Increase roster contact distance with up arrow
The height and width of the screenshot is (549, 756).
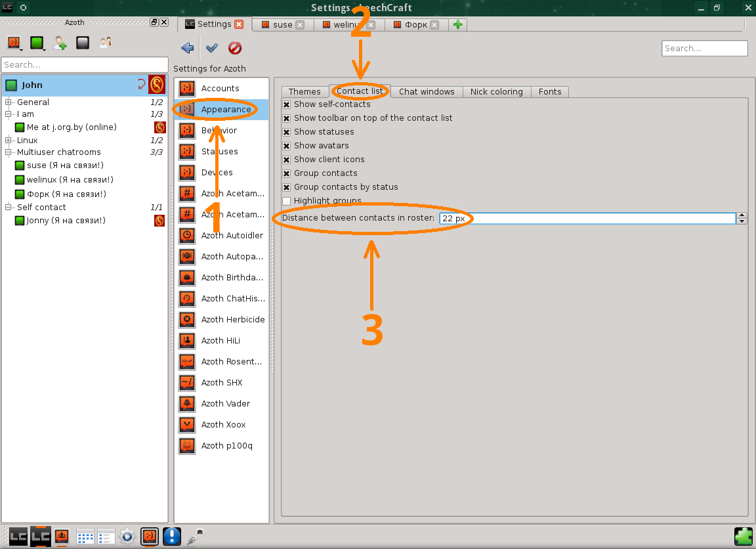click(x=742, y=215)
